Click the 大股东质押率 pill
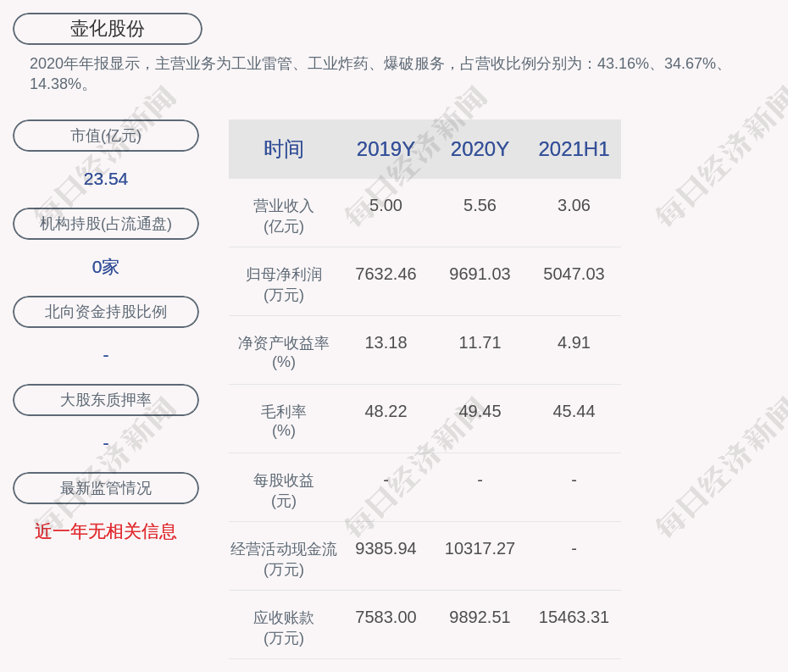788x672 pixels. [106, 400]
